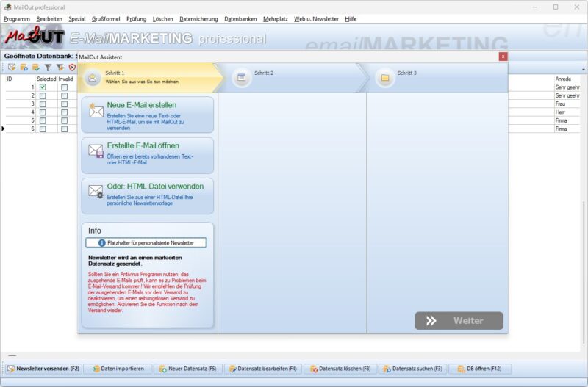Open the Grußformel menu
This screenshot has height=387, width=588.
(x=106, y=19)
